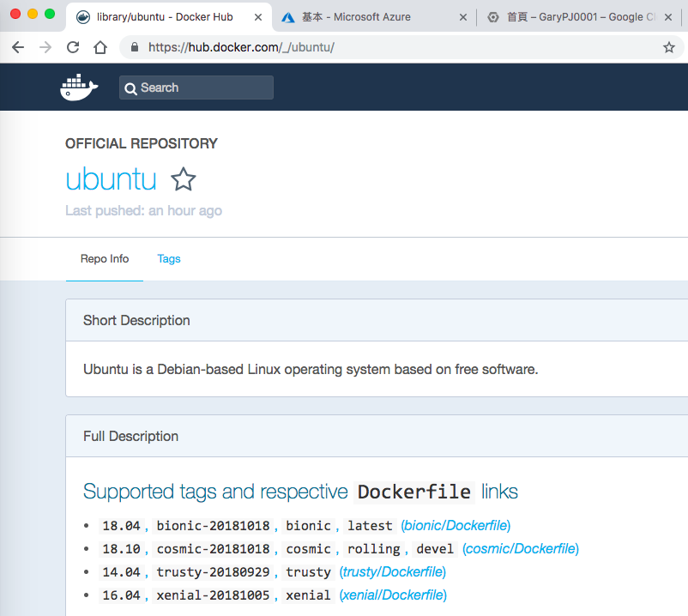
Task: Click the browser back arrow
Action: [x=18, y=47]
